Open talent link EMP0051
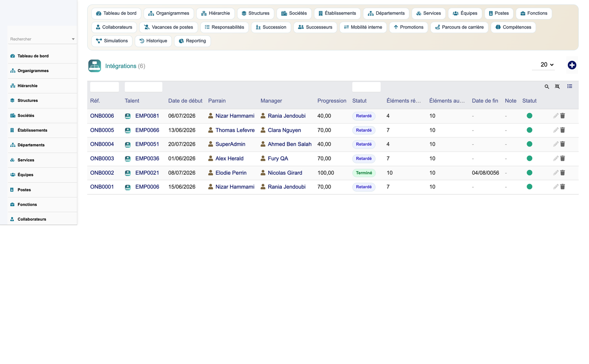This screenshot has width=589, height=364. (x=147, y=144)
